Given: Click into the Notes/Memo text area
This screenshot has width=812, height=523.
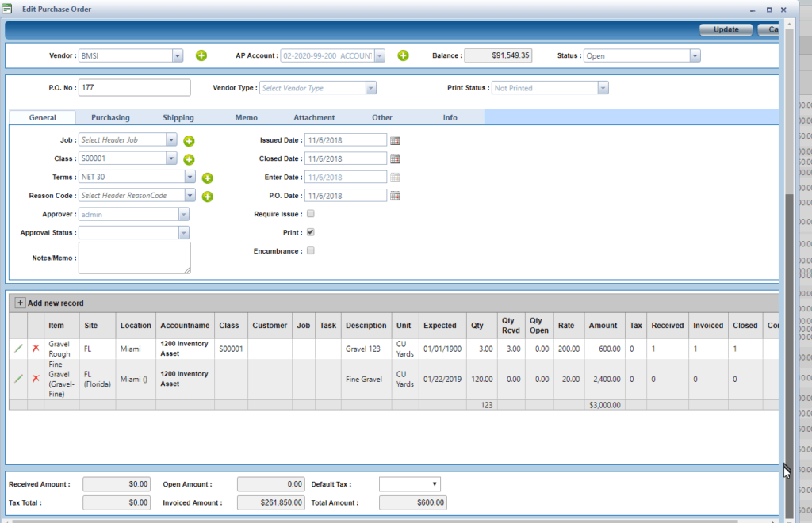Looking at the screenshot, I should (x=134, y=258).
